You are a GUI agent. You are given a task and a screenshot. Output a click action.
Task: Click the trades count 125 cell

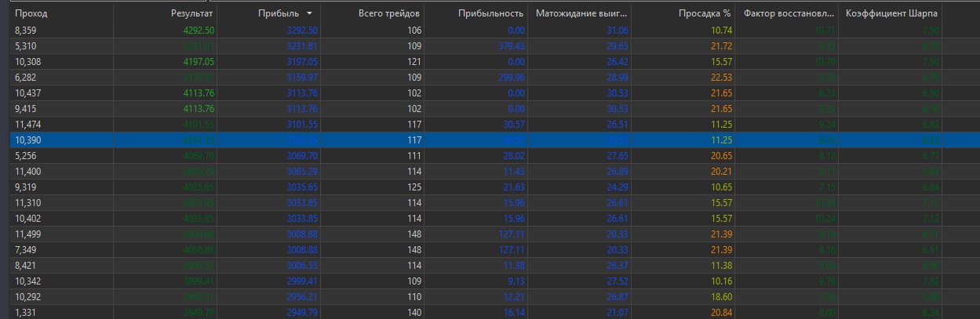pyautogui.click(x=414, y=187)
